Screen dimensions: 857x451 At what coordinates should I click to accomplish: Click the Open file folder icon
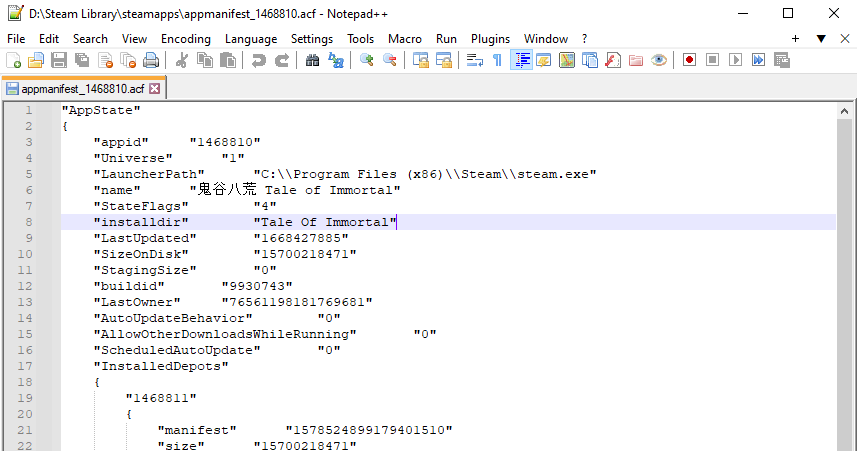click(x=36, y=60)
